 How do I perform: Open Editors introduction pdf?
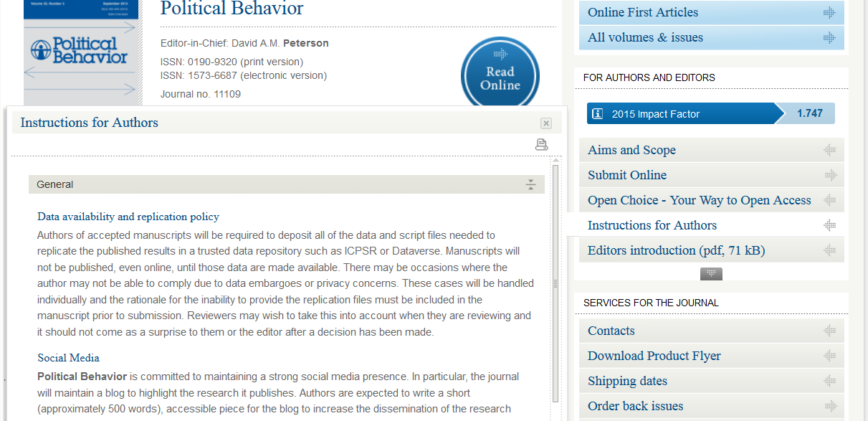coord(676,250)
